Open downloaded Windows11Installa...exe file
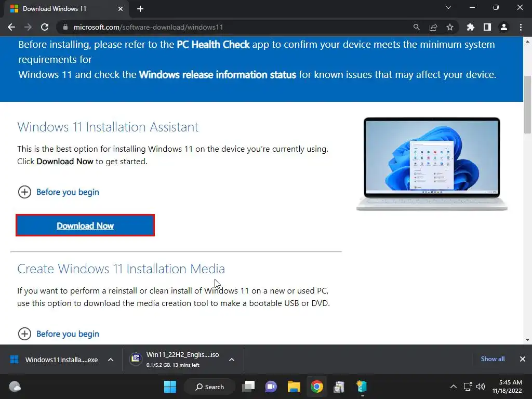Screen dimensions: 532x399 point(54,360)
